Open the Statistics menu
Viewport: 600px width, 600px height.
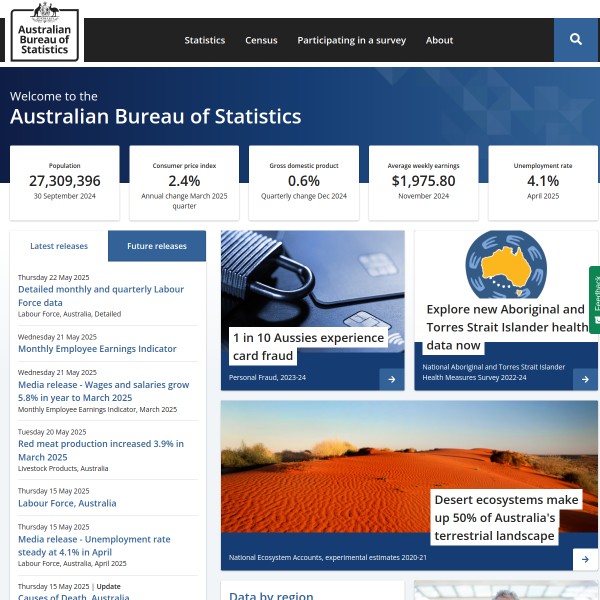(204, 41)
